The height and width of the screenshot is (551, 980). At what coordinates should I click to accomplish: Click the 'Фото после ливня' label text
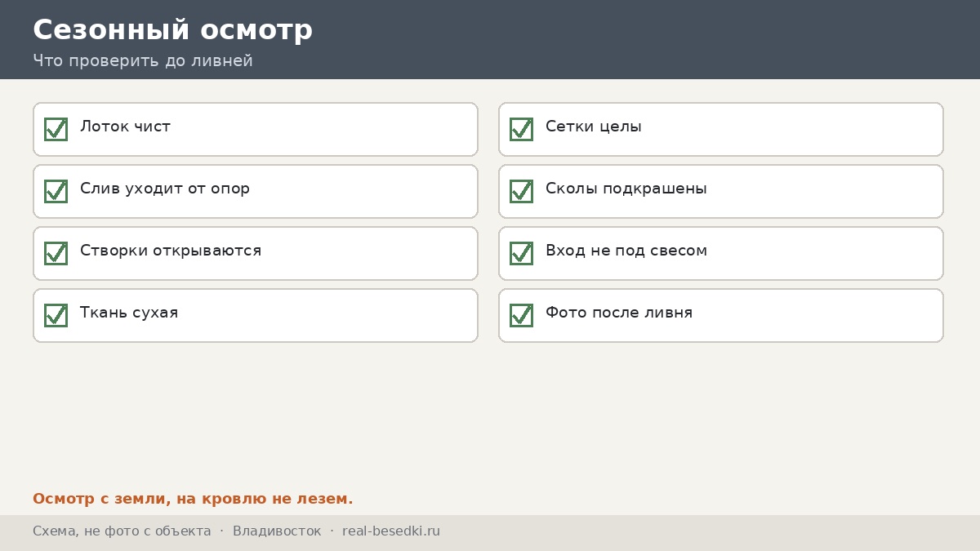(619, 313)
